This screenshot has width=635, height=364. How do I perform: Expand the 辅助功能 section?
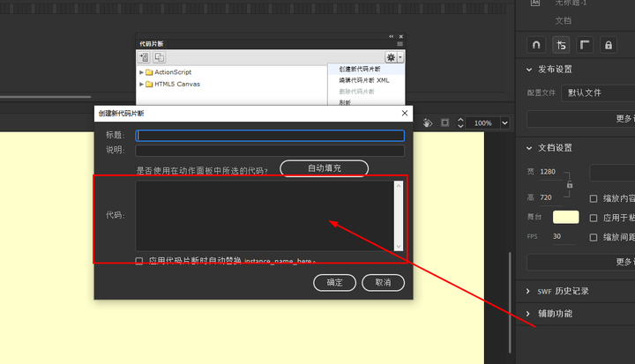527,314
